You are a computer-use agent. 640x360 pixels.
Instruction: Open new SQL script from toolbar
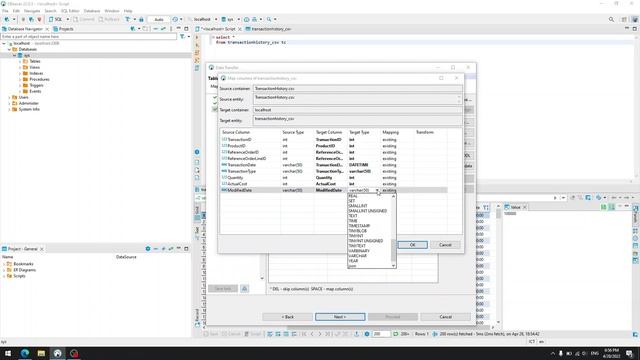[56, 19]
